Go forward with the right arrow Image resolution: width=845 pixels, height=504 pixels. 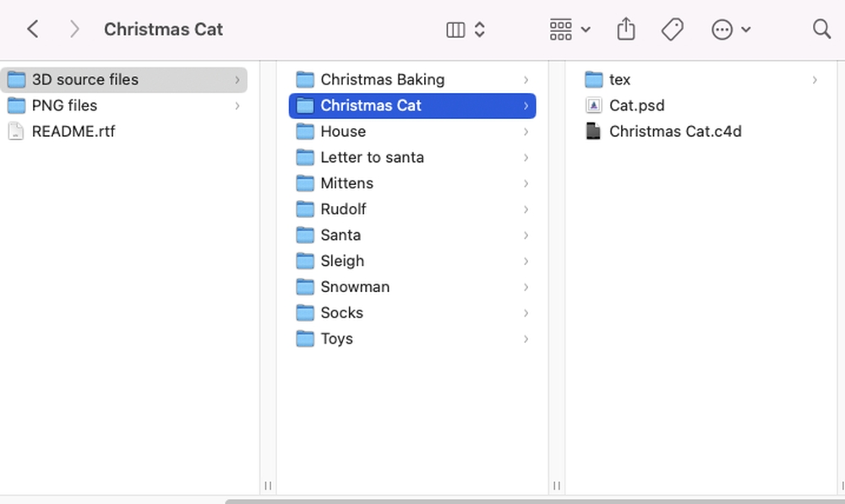tap(74, 29)
